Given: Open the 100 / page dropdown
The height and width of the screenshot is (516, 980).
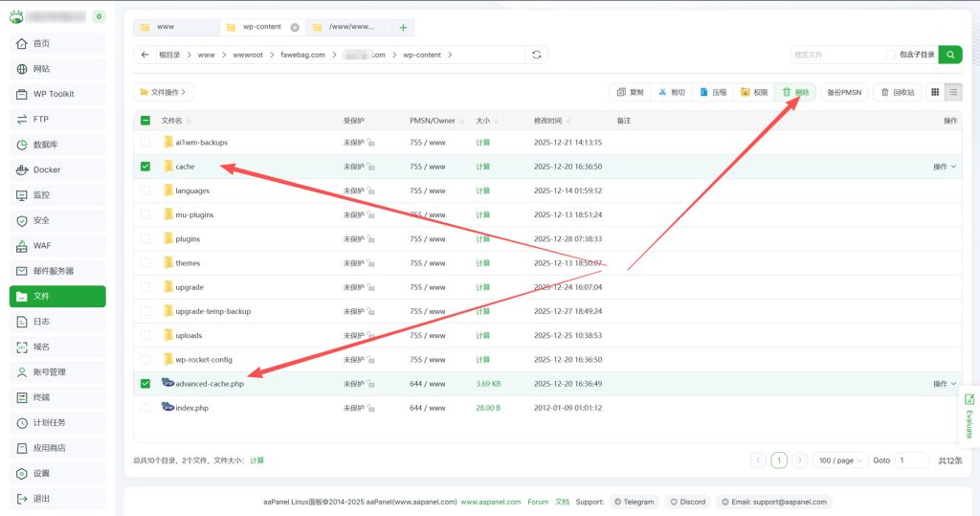Looking at the screenshot, I should click(x=841, y=460).
